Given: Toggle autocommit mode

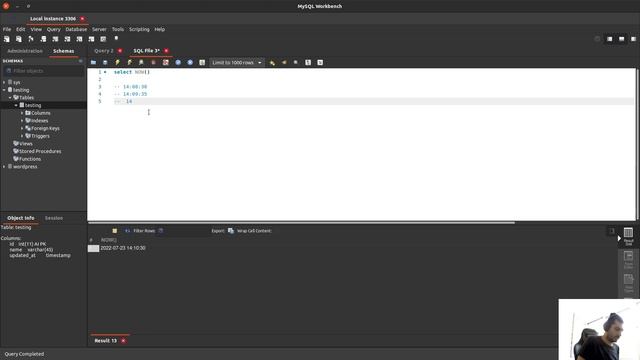Looking at the screenshot, I should [202, 62].
